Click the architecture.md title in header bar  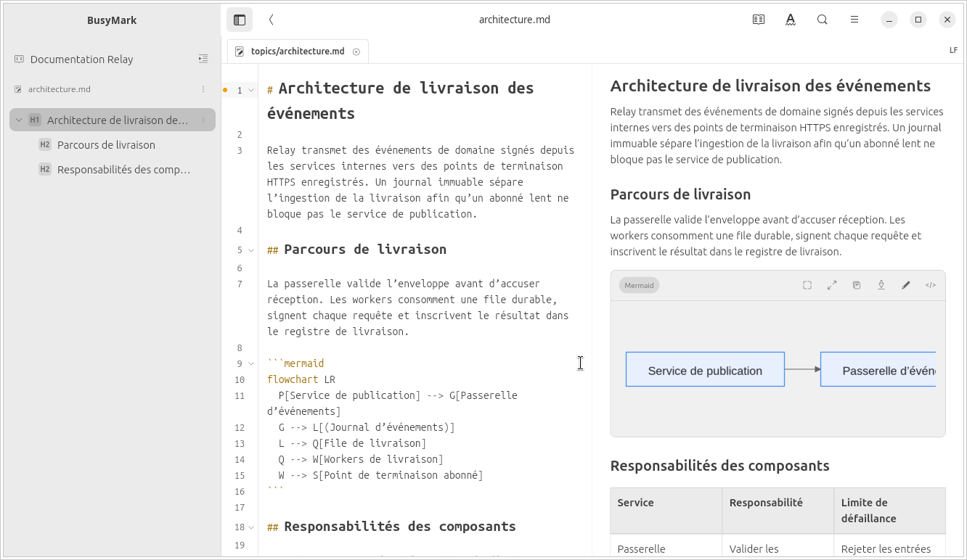click(515, 20)
